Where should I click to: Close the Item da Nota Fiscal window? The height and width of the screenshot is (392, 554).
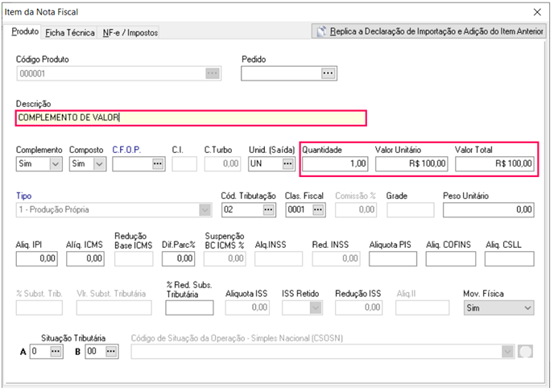(x=538, y=11)
